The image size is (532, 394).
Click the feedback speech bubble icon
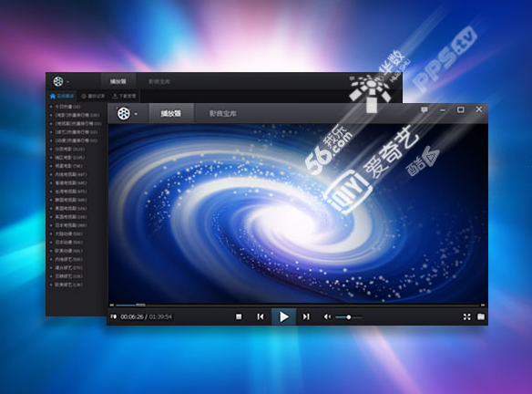click(x=425, y=109)
